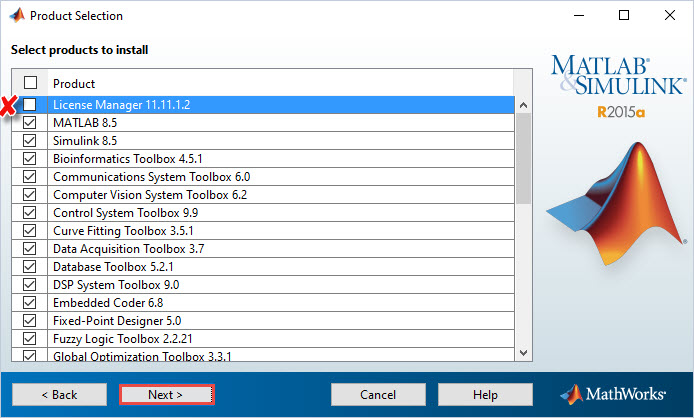This screenshot has height=418, width=694.
Task: Select the Simulink 8.5 row text
Action: [x=85, y=141]
